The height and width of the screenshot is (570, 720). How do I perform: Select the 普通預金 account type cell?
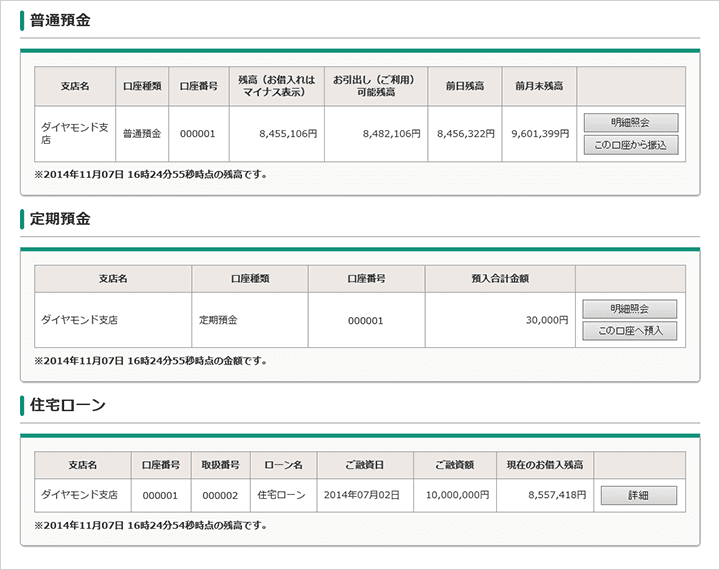pyautogui.click(x=142, y=134)
